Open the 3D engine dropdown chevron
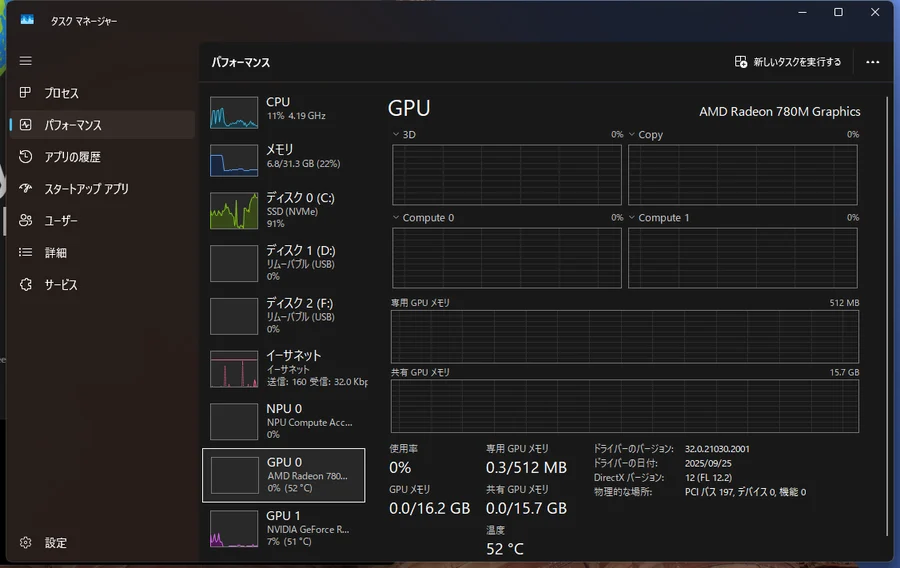This screenshot has height=568, width=900. (x=395, y=134)
